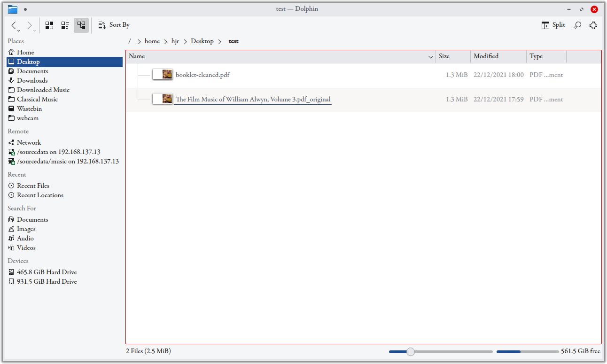Open the search with the magnifier icon
Image resolution: width=607 pixels, height=364 pixels.
click(x=577, y=25)
